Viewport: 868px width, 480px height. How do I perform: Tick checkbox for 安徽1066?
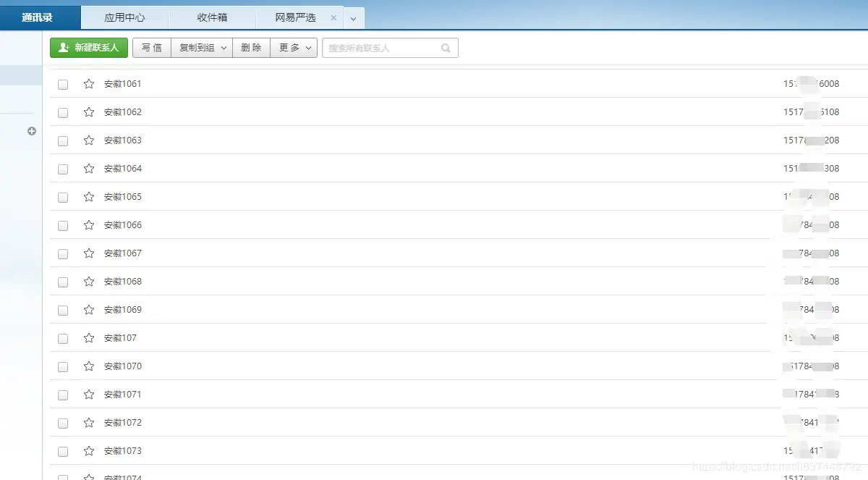(x=63, y=226)
